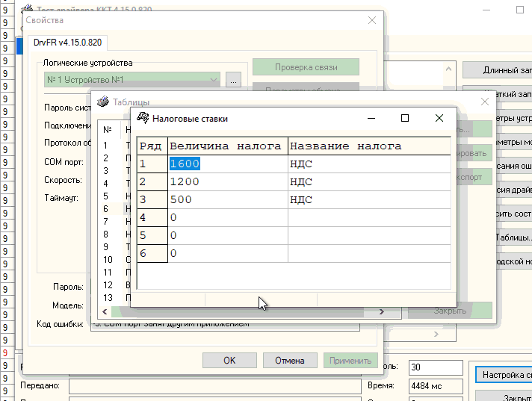Close the Свойства dialog
Screen dimensions: 532x401
point(372,20)
